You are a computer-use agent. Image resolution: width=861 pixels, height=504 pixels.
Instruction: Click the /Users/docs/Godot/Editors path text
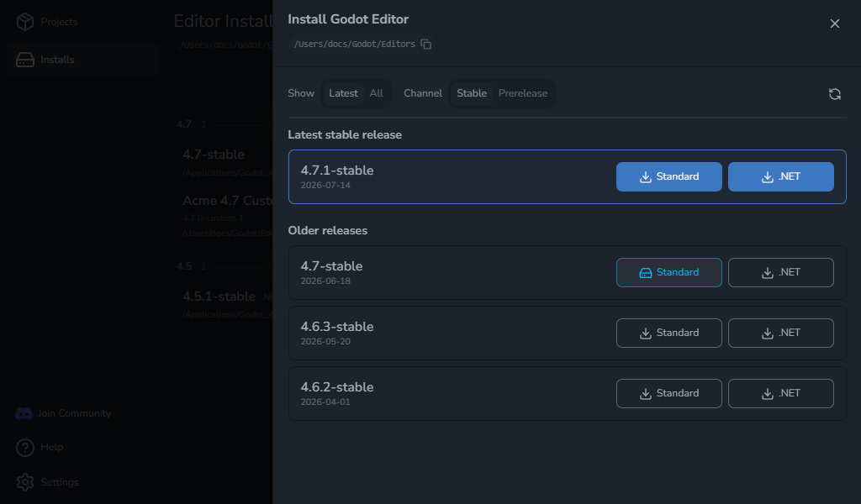pyautogui.click(x=354, y=44)
